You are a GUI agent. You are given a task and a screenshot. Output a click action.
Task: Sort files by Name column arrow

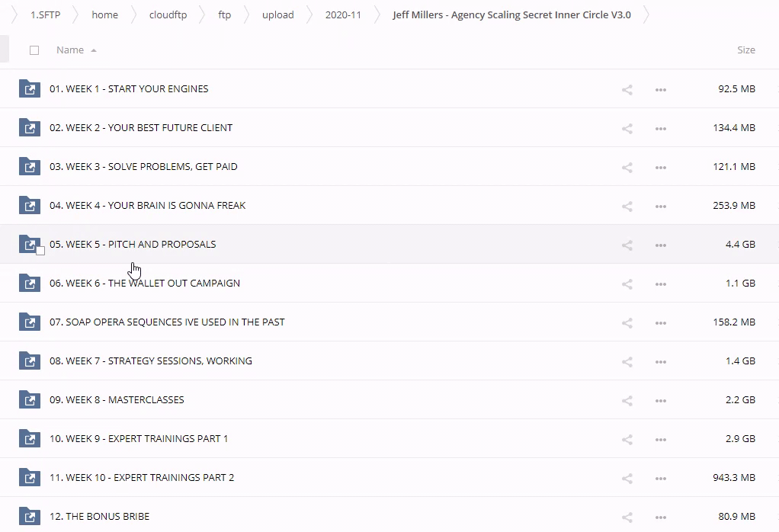tap(94, 50)
